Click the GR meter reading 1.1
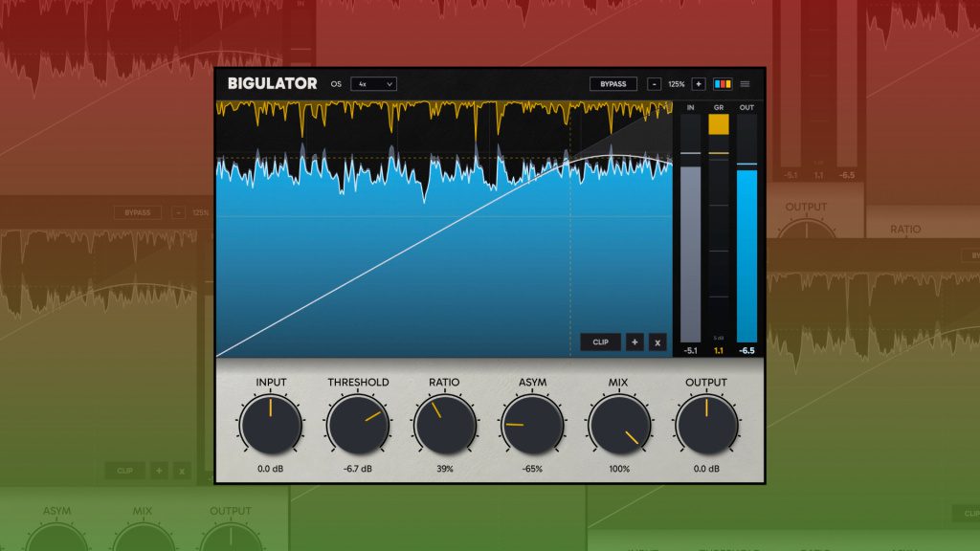This screenshot has height=551, width=980. point(719,350)
